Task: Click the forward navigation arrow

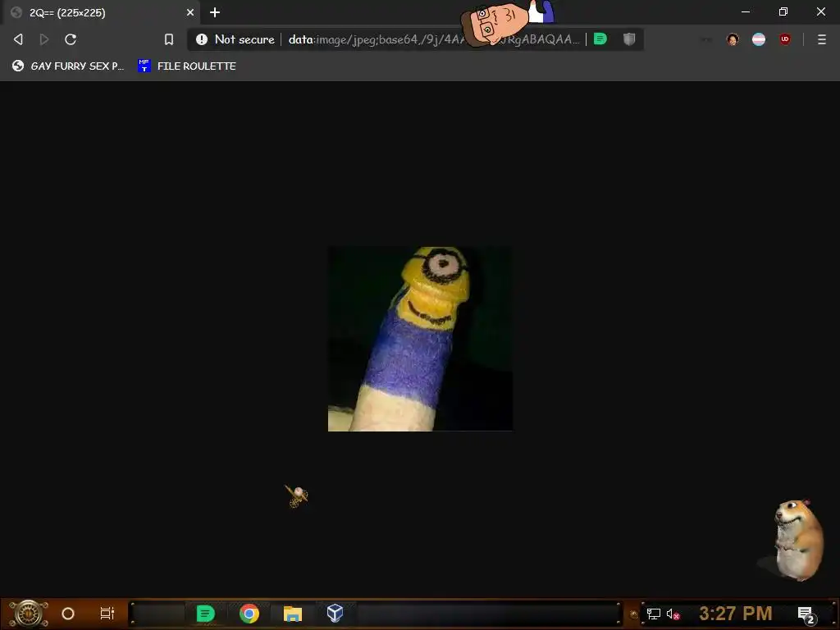Action: point(44,39)
